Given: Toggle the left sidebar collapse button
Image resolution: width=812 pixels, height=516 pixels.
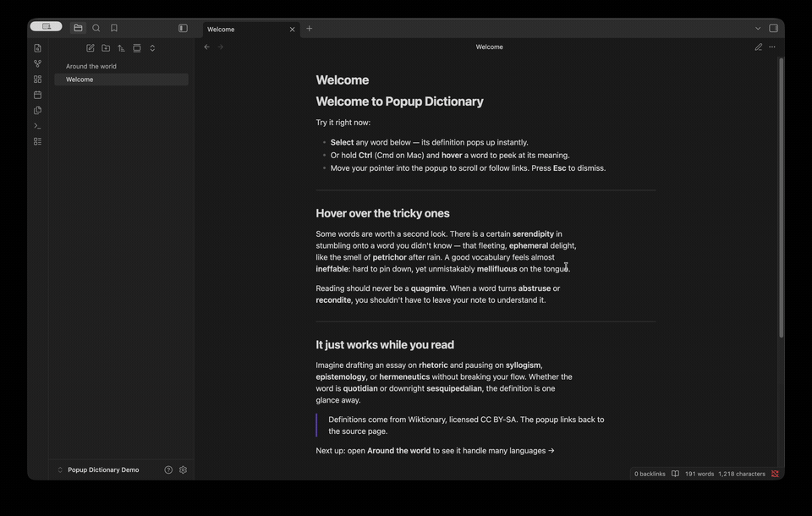Looking at the screenshot, I should (x=183, y=28).
